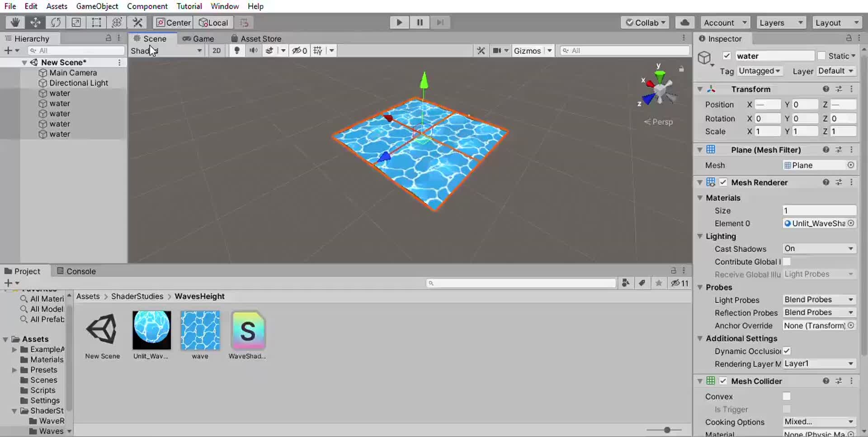Mute scene audio in Scene view toolbar
Screen dimensions: 868x437
click(x=253, y=51)
